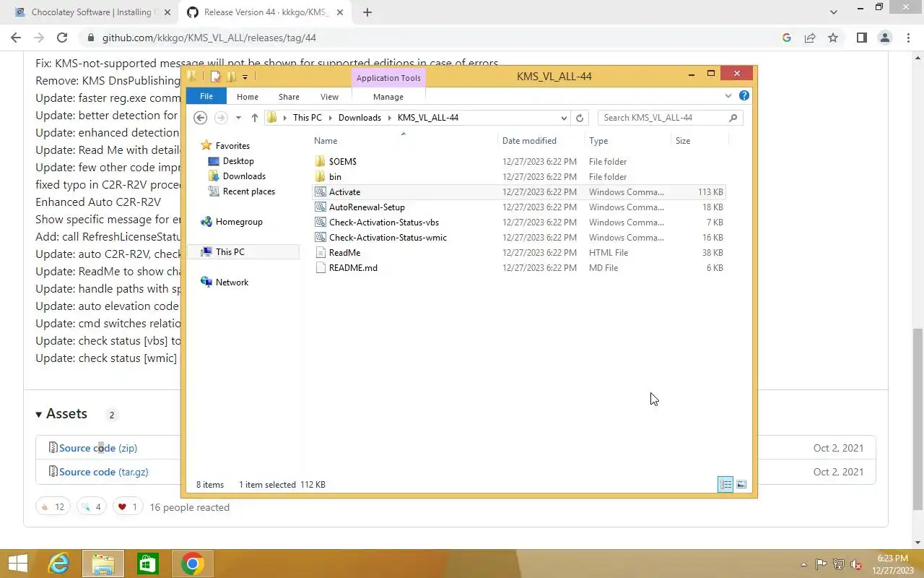
Task: Switch to Details view using status bar icon
Action: pyautogui.click(x=725, y=485)
